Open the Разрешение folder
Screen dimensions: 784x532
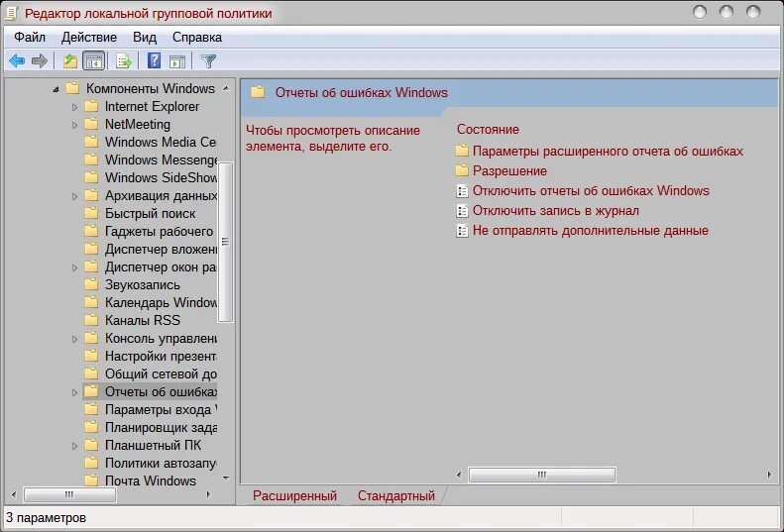pyautogui.click(x=509, y=171)
